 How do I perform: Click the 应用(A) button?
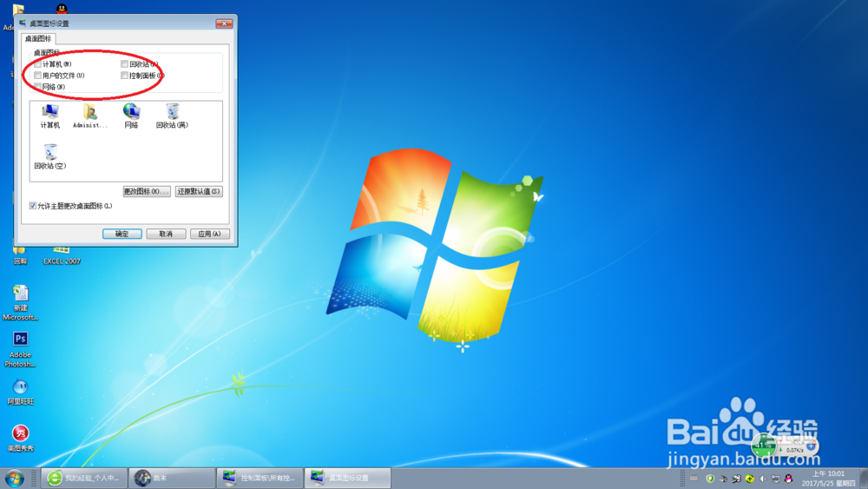pos(209,234)
